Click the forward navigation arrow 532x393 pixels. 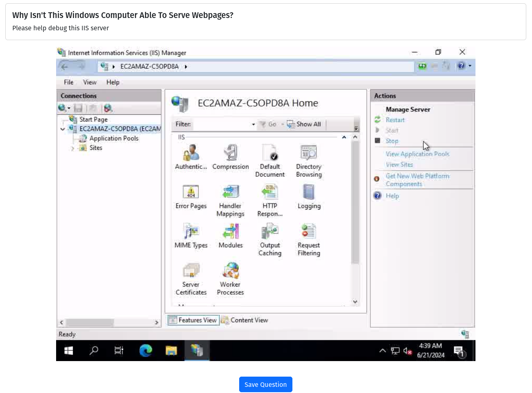81,66
